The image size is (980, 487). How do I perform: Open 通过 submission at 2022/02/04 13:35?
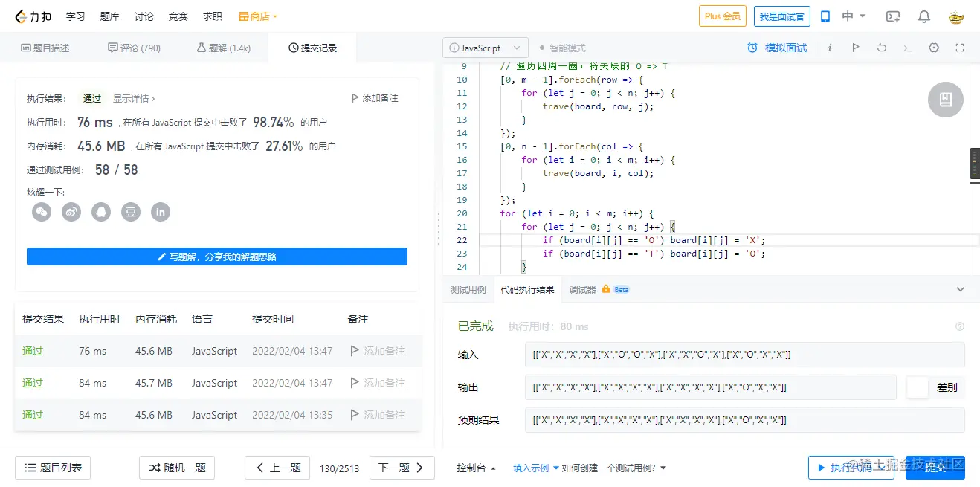(33, 415)
